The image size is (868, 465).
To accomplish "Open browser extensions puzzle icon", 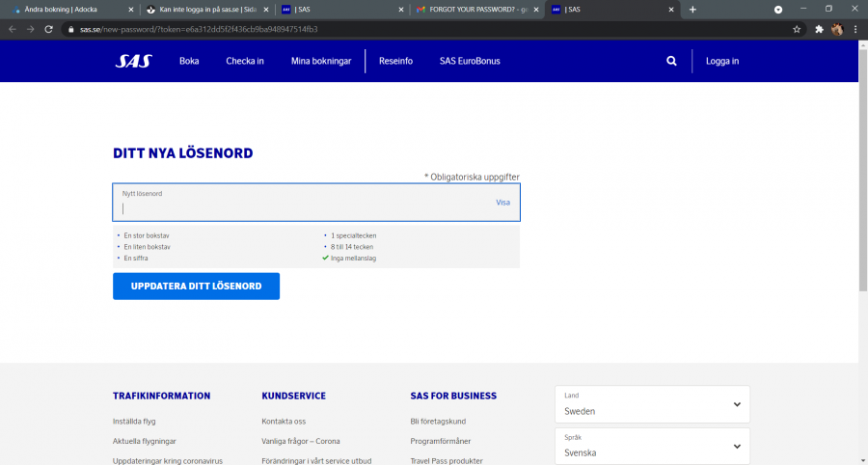I will (819, 29).
